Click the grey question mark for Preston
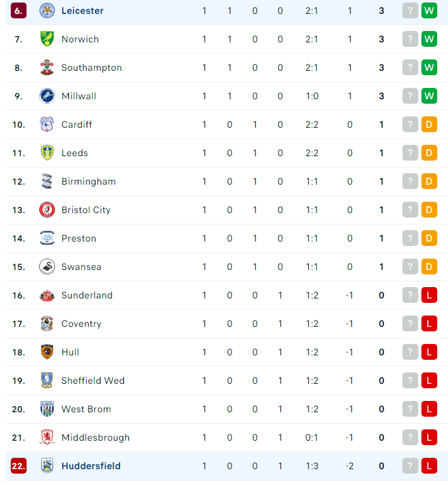 coord(410,238)
